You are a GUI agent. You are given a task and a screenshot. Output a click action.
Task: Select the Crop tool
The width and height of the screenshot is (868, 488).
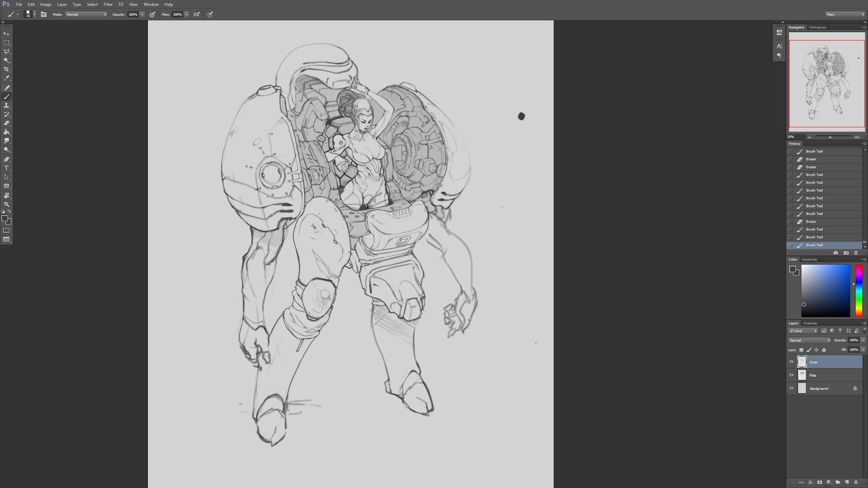(6, 69)
